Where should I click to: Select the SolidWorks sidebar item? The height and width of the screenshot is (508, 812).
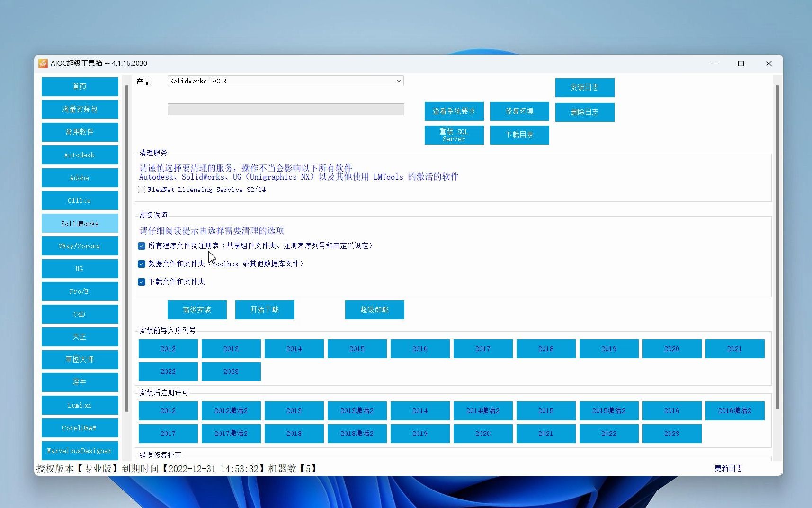(x=80, y=223)
